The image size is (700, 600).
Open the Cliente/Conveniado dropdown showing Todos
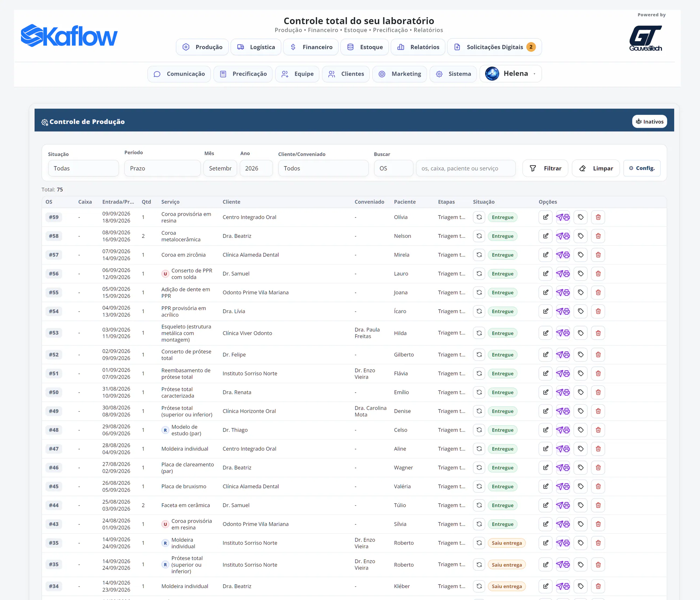click(x=323, y=168)
